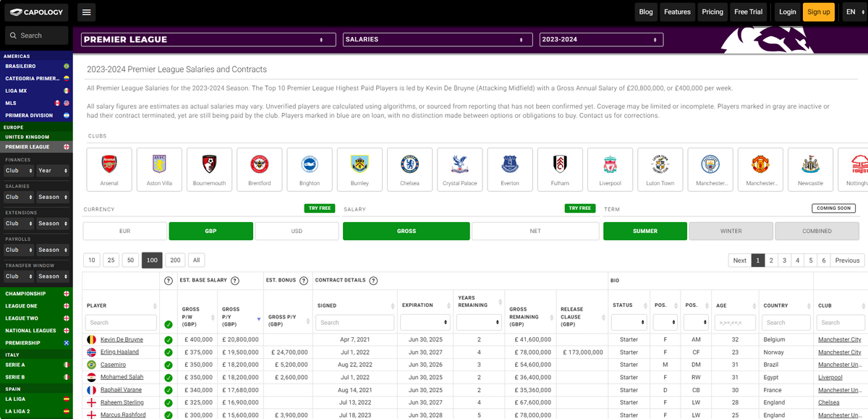The image size is (868, 419).
Task: Choose USD currency
Action: pos(297,231)
